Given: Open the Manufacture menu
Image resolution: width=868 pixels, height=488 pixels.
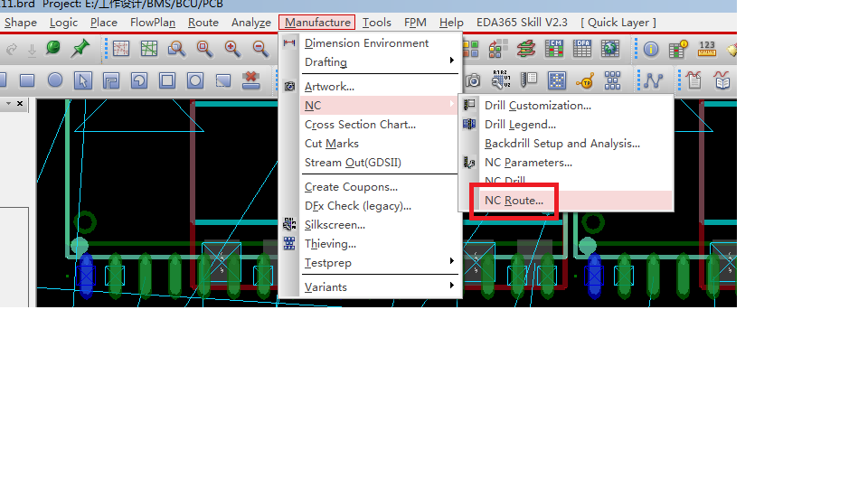Looking at the screenshot, I should pyautogui.click(x=317, y=23).
